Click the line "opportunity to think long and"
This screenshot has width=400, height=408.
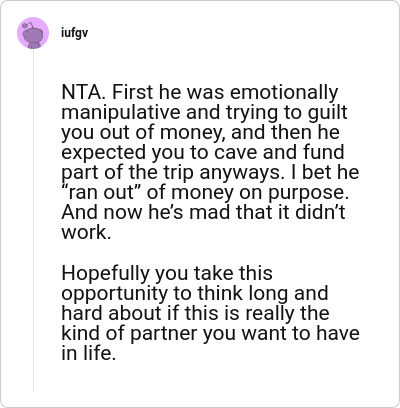pyautogui.click(x=195, y=293)
